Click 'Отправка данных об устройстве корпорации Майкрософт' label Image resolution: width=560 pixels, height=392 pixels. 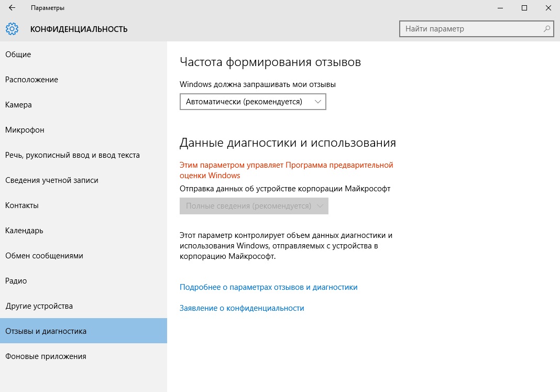pyautogui.click(x=285, y=189)
